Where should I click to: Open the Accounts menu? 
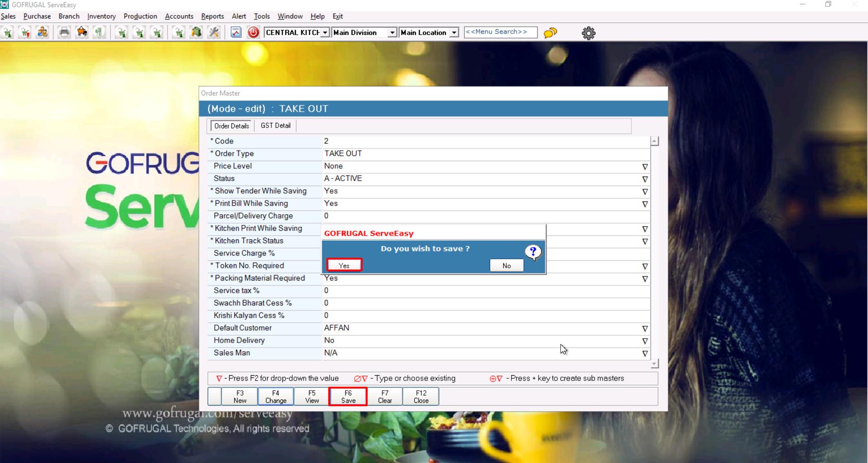coord(179,16)
